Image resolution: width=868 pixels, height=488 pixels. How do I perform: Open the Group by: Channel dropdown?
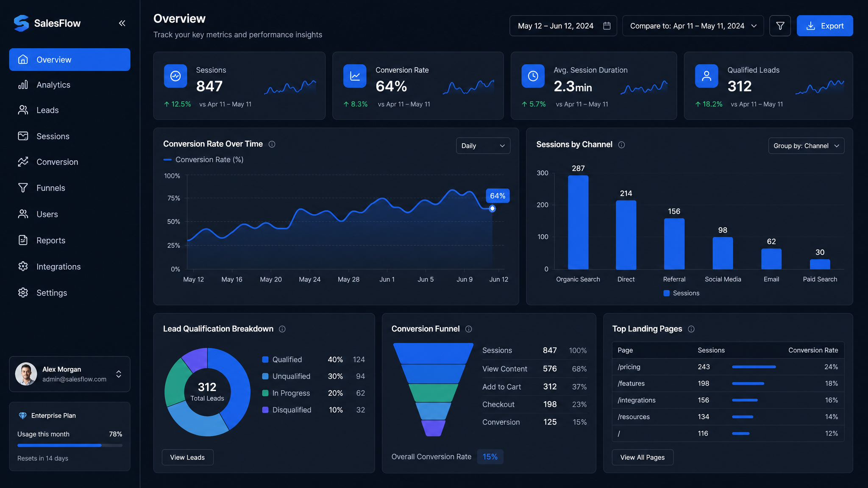pos(806,146)
